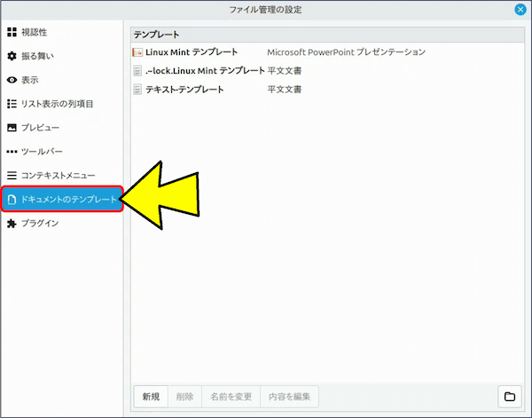The height and width of the screenshot is (418, 532).
Task: Open templates folder with folder icon button
Action: [510, 397]
